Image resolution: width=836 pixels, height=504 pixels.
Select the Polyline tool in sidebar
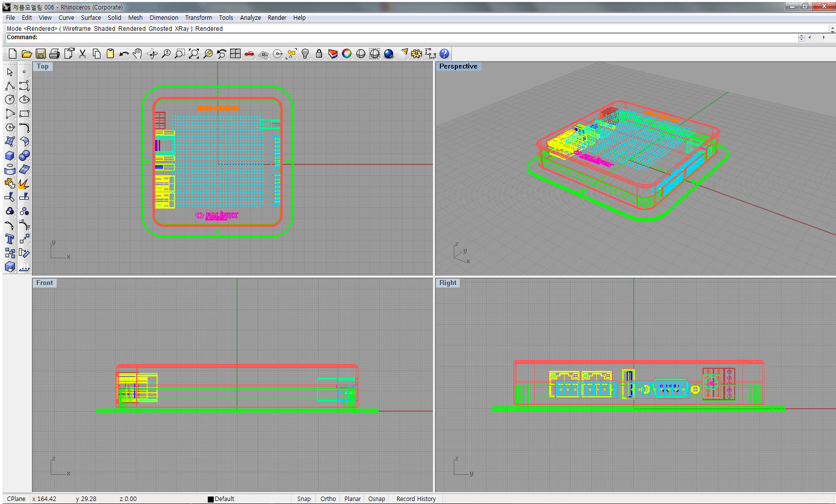point(10,86)
